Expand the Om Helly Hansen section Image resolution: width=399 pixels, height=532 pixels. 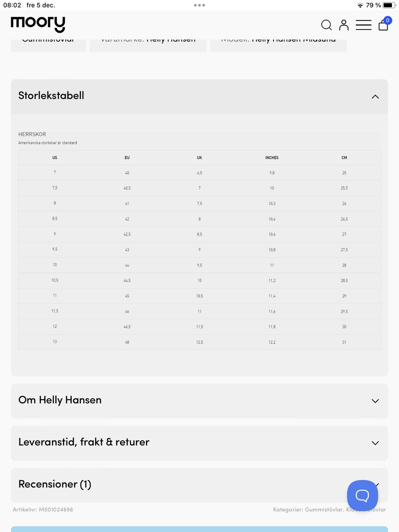coord(375,401)
